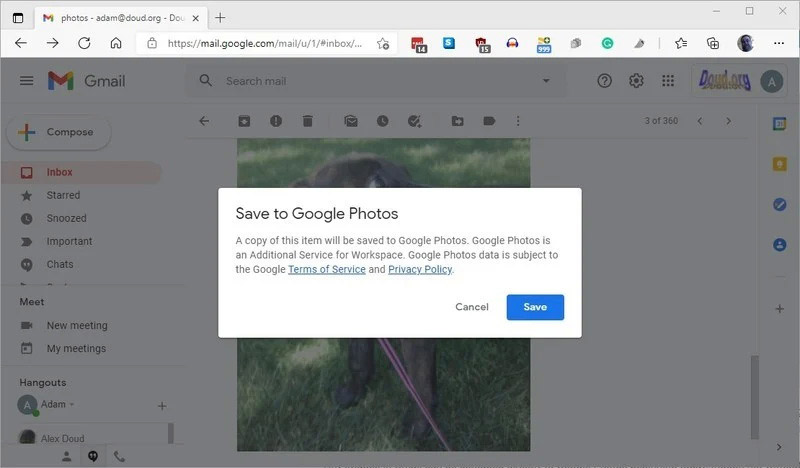Collapse the side panel arrow
The image size is (800, 468).
[779, 447]
